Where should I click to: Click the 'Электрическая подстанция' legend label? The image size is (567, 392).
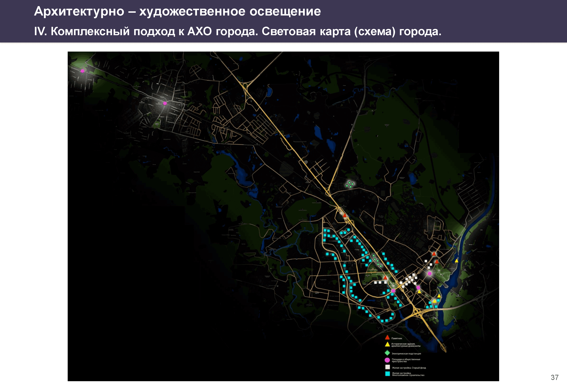(x=406, y=354)
